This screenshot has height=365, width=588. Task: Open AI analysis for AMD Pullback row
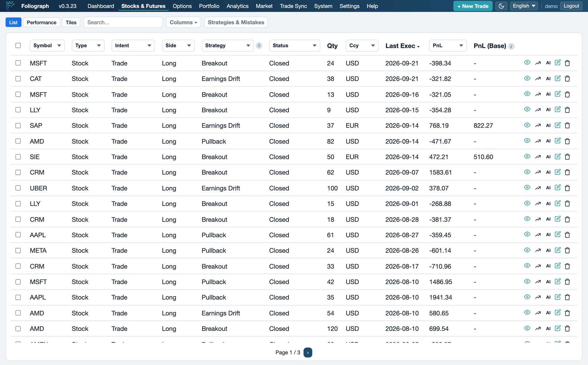click(x=548, y=141)
